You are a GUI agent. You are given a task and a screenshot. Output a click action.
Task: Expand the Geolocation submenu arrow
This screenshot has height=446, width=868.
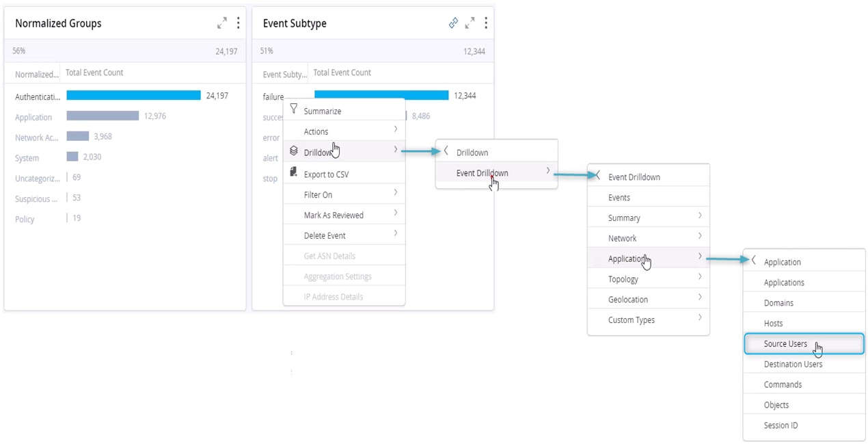(700, 298)
